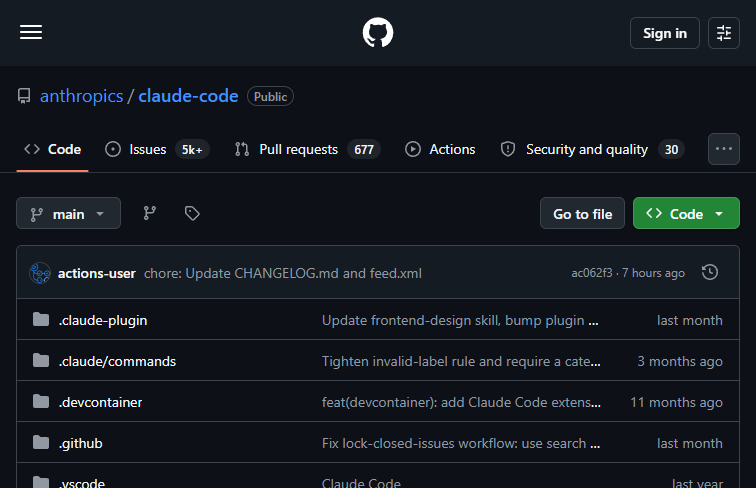
Task: Click folder icon beside .claude/commands
Action: [41, 360]
